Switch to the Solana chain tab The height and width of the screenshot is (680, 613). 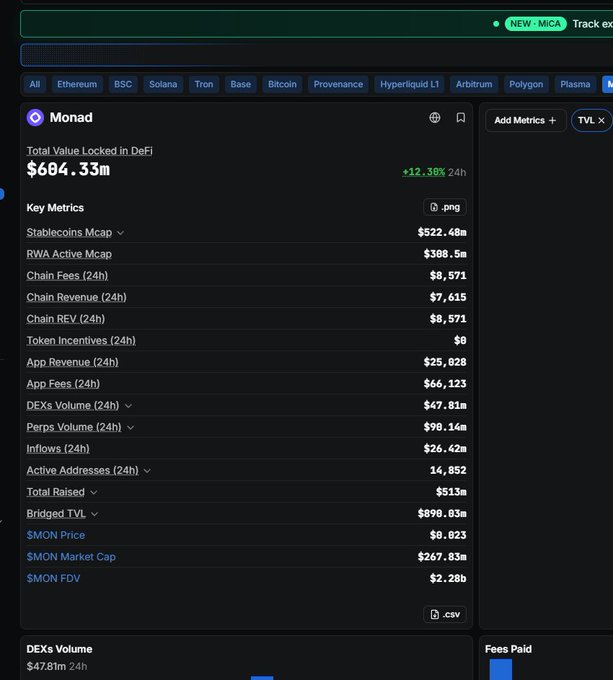(163, 84)
